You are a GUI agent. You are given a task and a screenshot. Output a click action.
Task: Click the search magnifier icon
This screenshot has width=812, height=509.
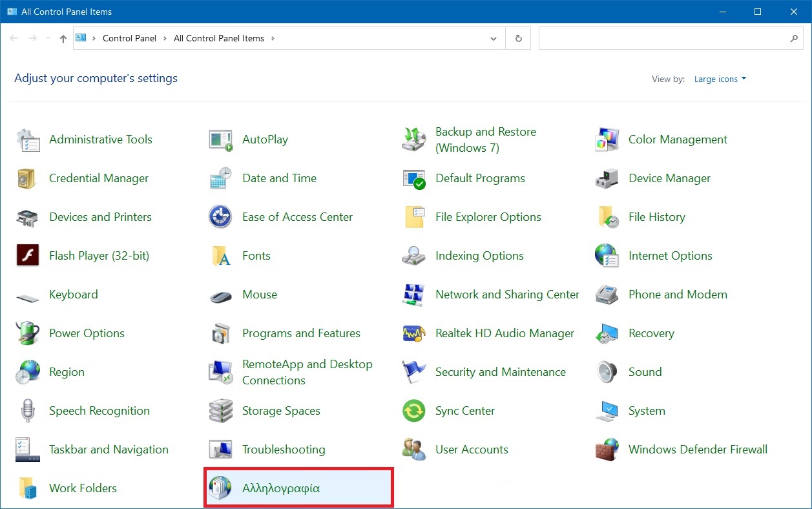(794, 39)
